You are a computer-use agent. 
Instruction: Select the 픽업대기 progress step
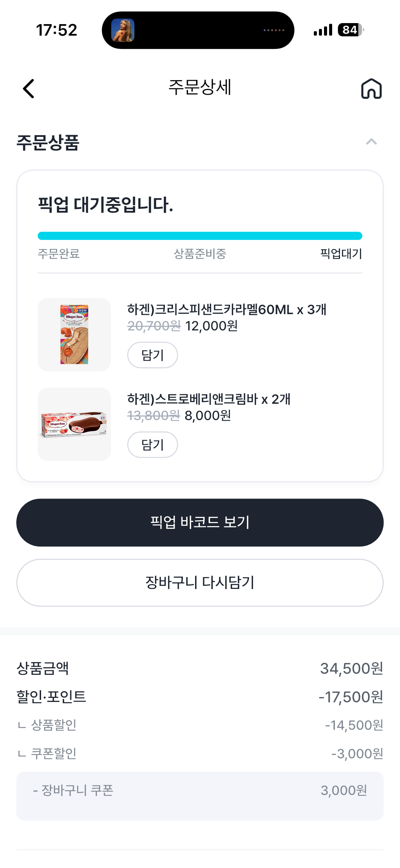point(341,254)
